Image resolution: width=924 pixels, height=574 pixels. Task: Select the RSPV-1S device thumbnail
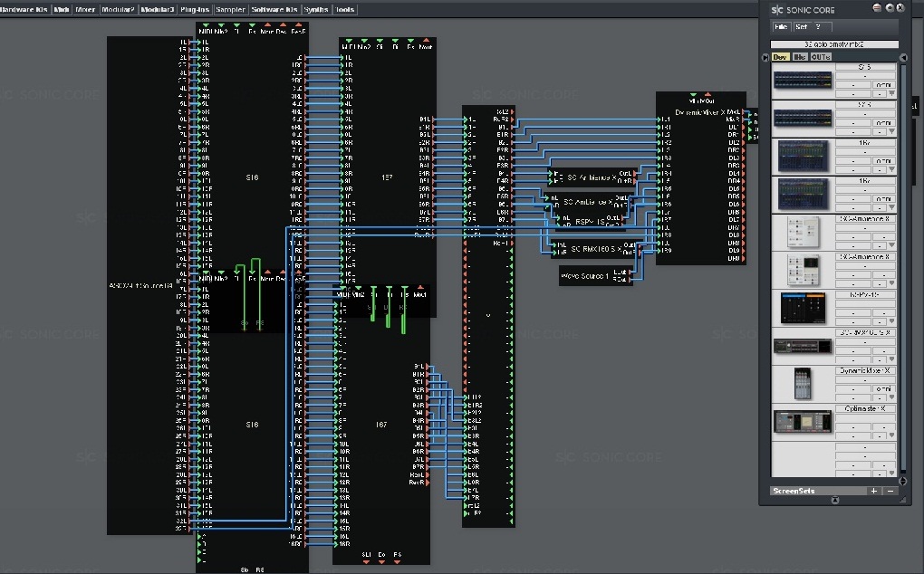click(x=803, y=308)
